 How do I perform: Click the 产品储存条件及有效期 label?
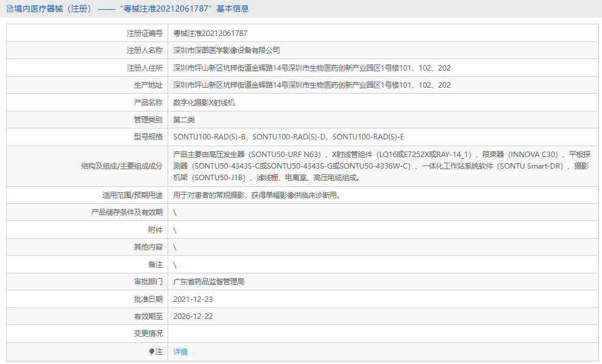pyautogui.click(x=127, y=212)
